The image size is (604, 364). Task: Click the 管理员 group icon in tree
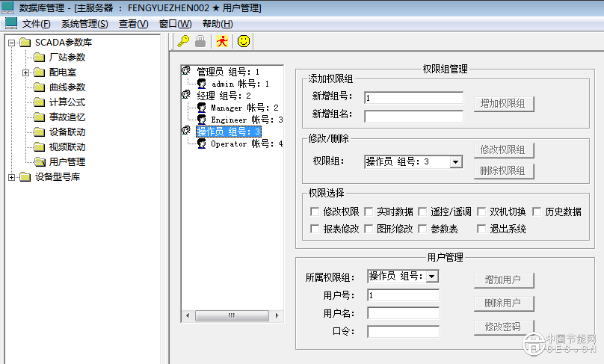pos(186,71)
